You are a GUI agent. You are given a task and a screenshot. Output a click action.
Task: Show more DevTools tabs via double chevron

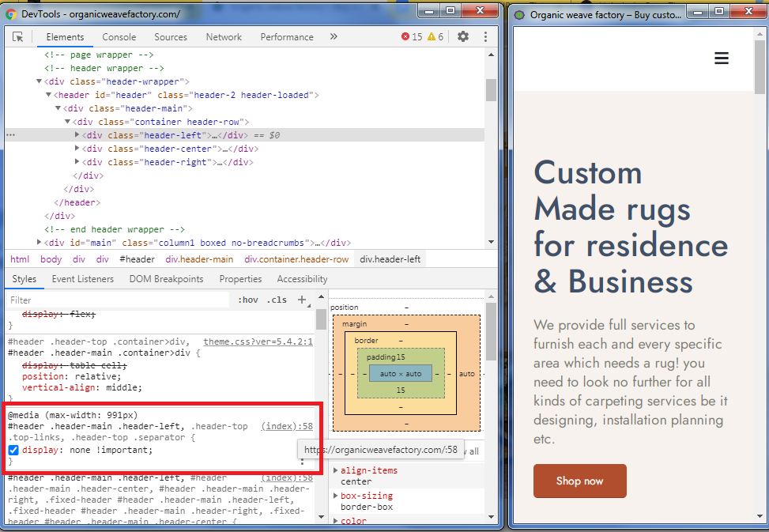pyautogui.click(x=334, y=37)
